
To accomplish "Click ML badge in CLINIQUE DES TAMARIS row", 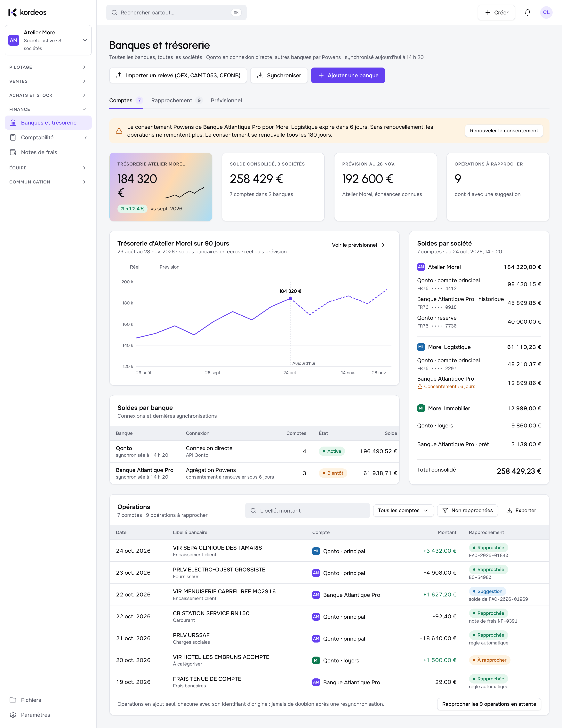I will pyautogui.click(x=316, y=551).
